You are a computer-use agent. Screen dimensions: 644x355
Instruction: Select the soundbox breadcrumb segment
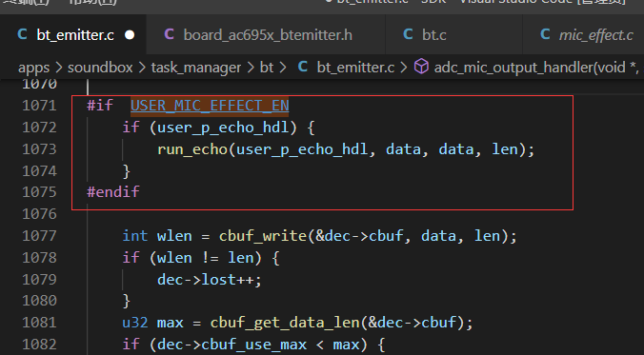click(100, 68)
